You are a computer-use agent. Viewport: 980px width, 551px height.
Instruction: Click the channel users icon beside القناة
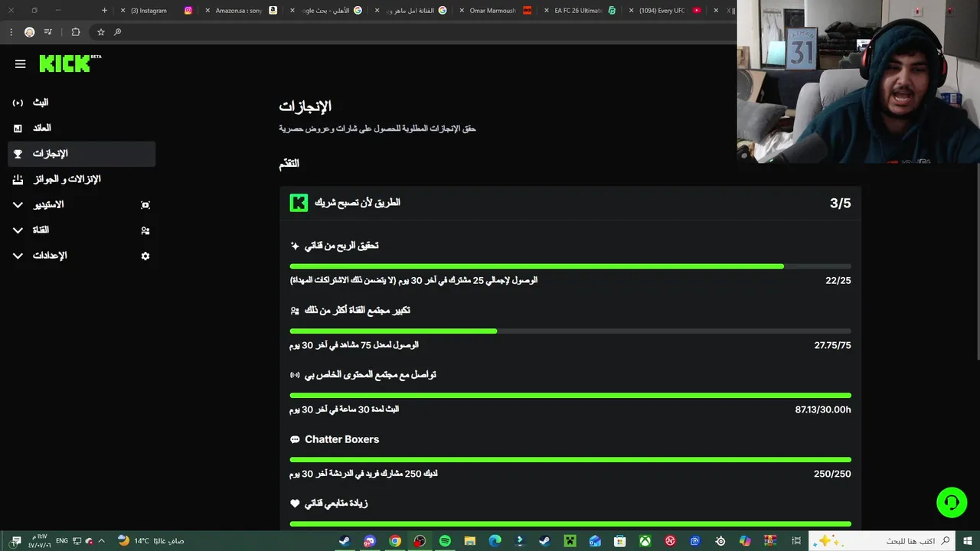coord(145,230)
